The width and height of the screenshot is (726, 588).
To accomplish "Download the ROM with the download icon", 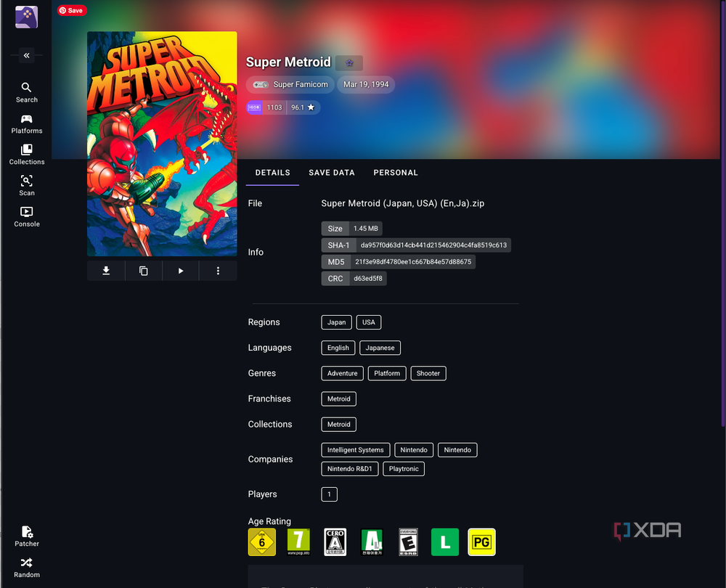I will click(x=106, y=271).
